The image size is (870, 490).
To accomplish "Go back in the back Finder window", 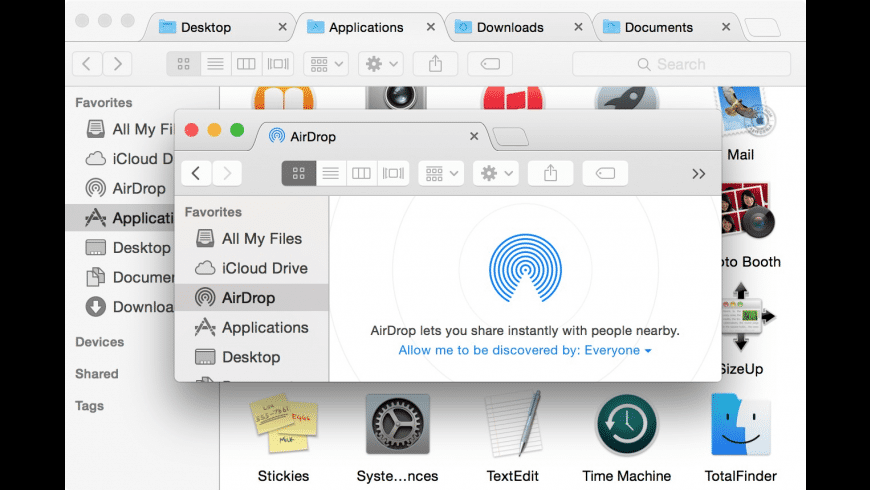I will 87,64.
